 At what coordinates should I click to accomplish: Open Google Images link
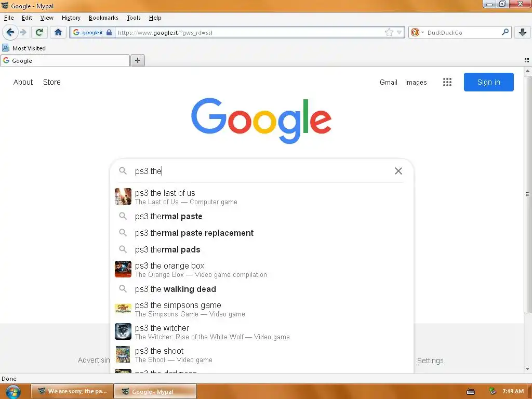coord(416,82)
